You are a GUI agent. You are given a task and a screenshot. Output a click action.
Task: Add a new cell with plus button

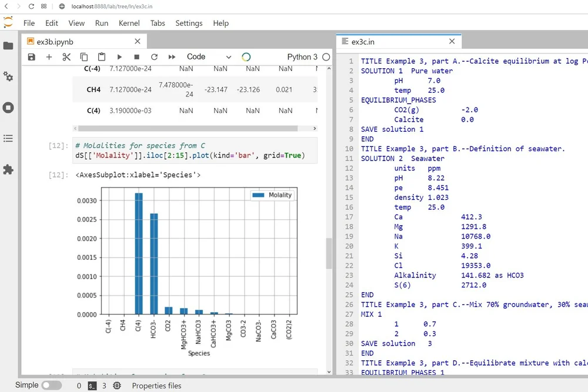pyautogui.click(x=49, y=57)
